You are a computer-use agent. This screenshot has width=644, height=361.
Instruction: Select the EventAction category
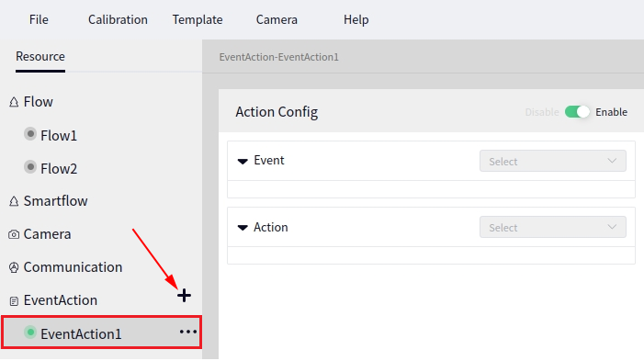61,300
